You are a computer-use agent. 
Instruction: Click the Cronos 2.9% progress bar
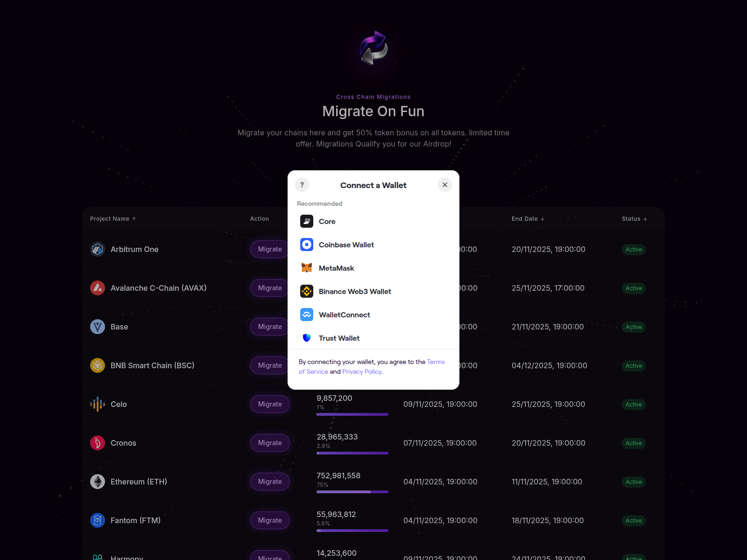pyautogui.click(x=352, y=453)
